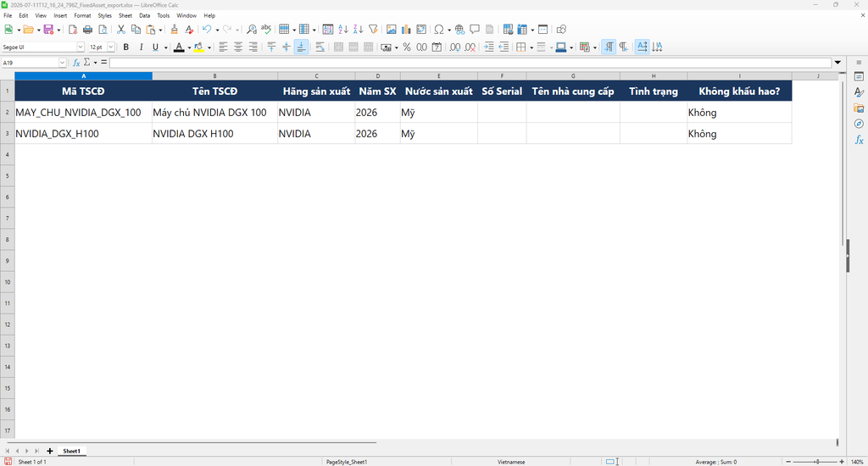Open the Paste options dropdown arrow
868x466 pixels.
pos(160,30)
